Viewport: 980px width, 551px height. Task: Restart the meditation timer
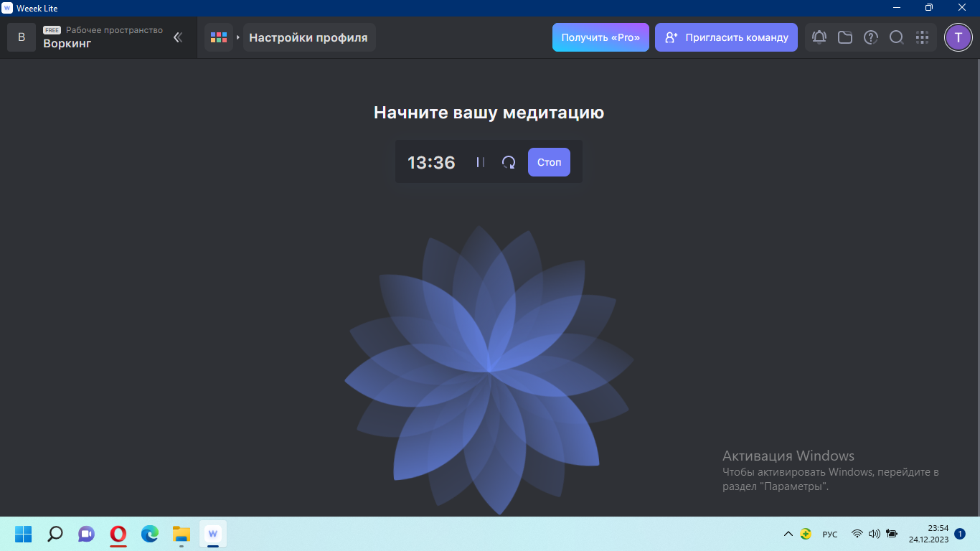(509, 162)
